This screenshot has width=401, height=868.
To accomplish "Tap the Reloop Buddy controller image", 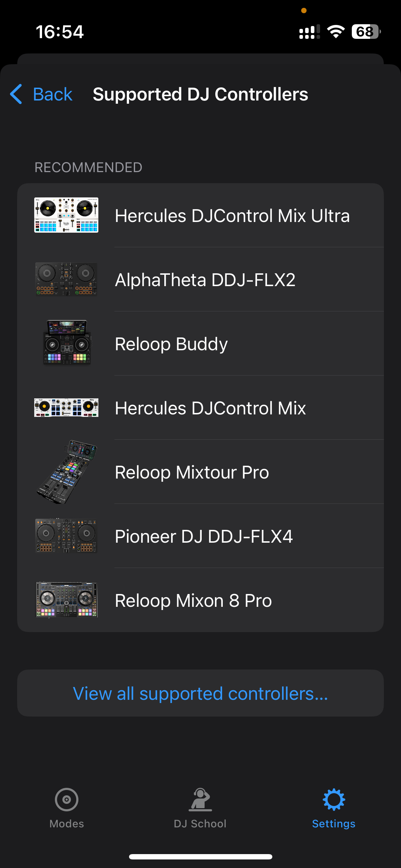I will pos(66,343).
